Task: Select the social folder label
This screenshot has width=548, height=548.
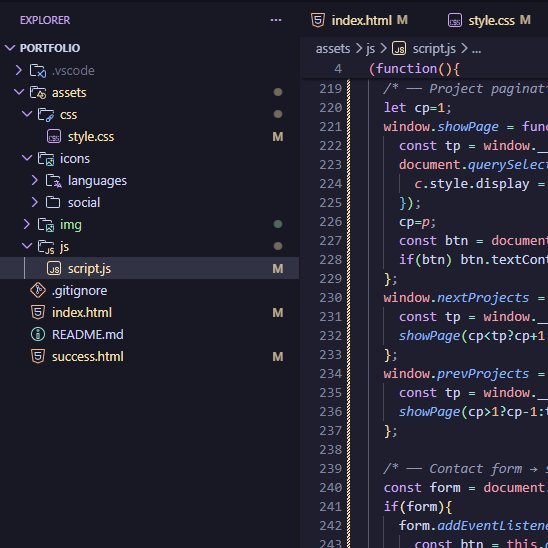Action: [84, 202]
